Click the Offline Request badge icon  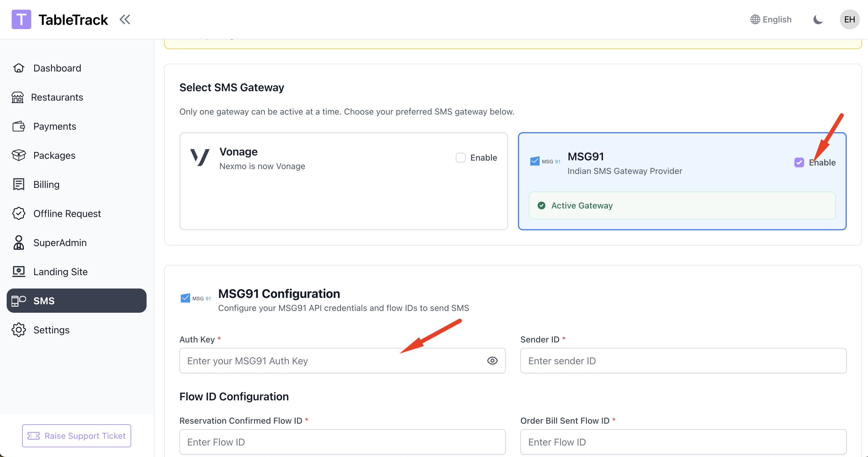click(x=18, y=213)
